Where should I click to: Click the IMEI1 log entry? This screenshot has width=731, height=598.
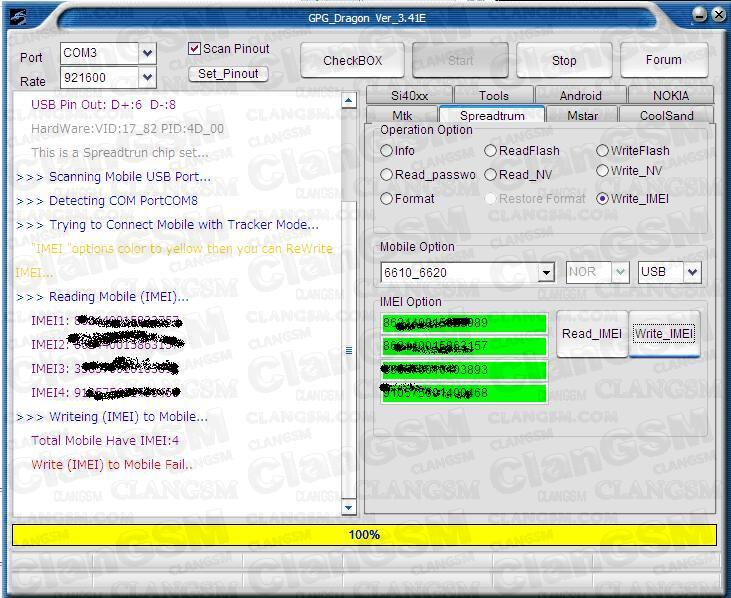106,321
